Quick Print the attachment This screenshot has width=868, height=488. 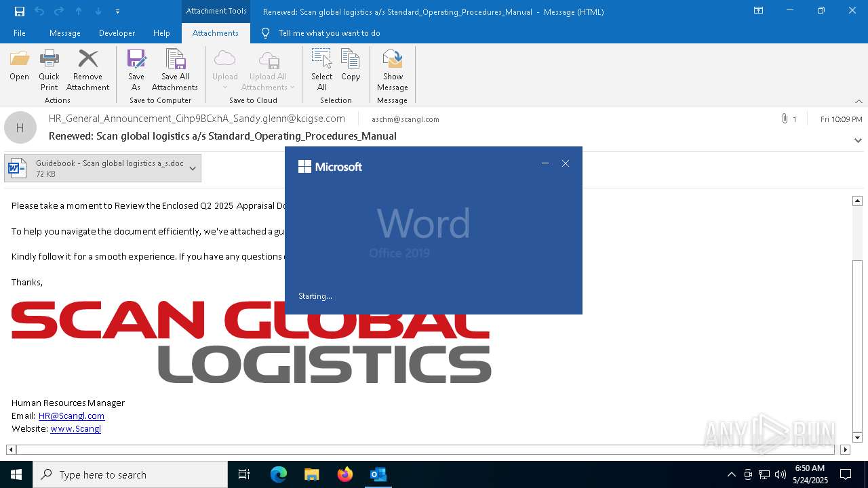tap(49, 70)
